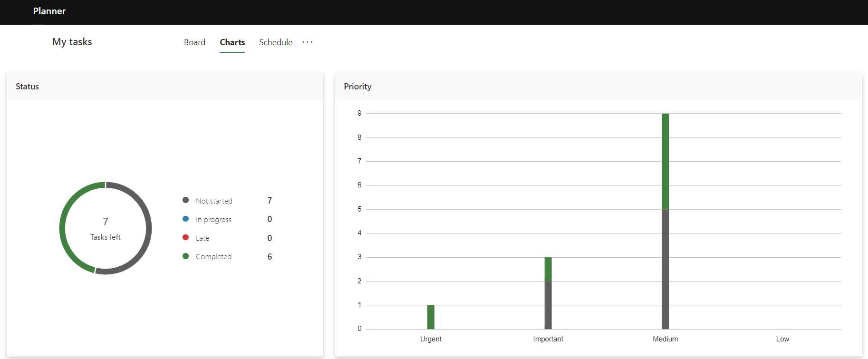Click the Late legend entry
The height and width of the screenshot is (359, 868).
[203, 238]
